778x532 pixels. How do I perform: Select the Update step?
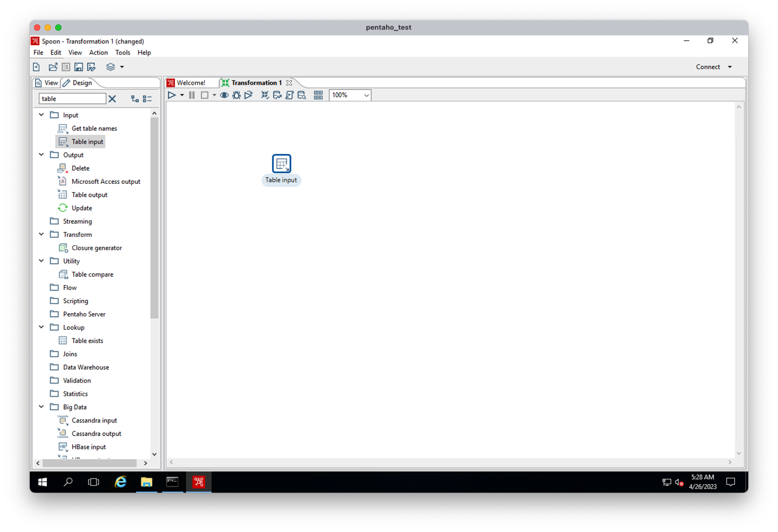[x=75, y=208]
